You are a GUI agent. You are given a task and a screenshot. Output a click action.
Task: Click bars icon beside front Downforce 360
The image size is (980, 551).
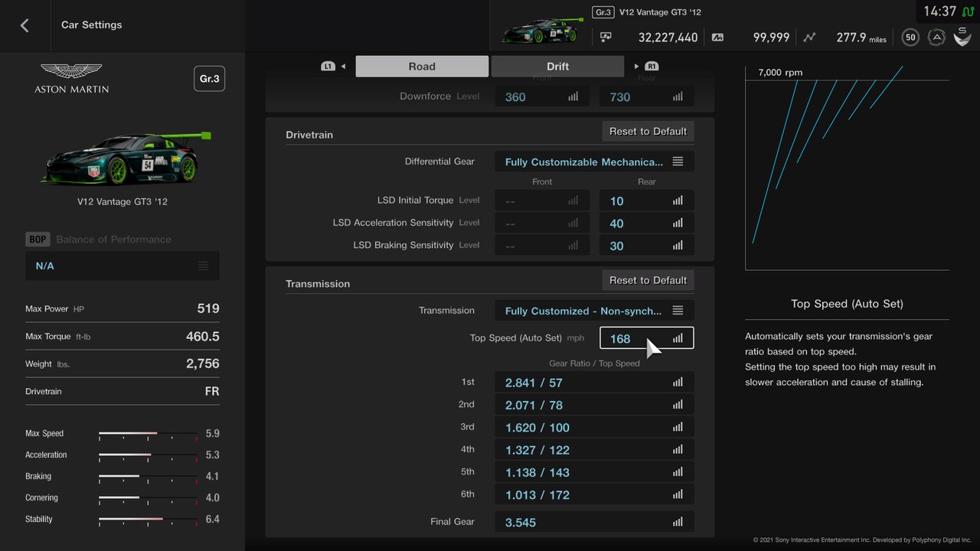click(x=573, y=97)
